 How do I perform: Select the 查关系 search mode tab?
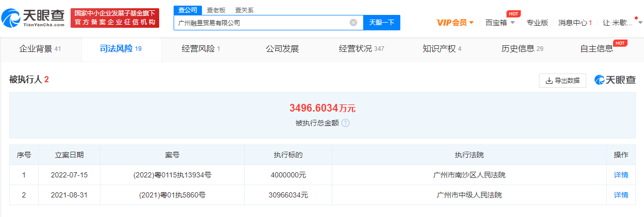pyautogui.click(x=244, y=10)
